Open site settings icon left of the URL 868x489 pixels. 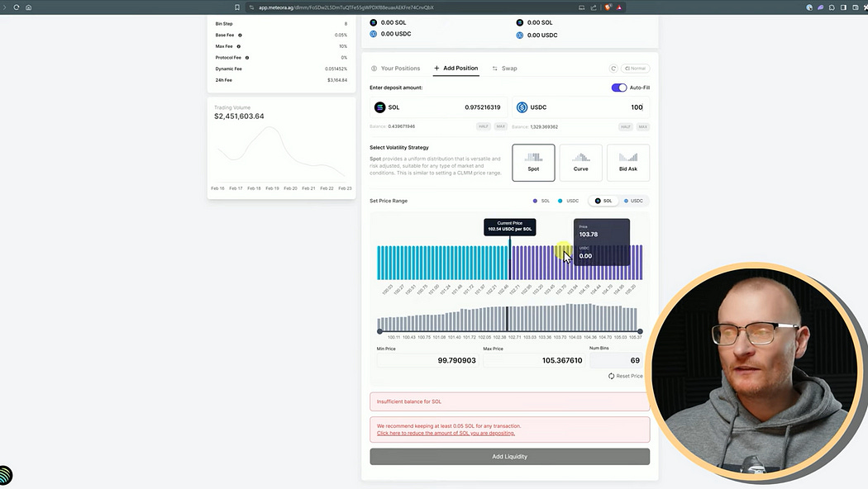251,7
